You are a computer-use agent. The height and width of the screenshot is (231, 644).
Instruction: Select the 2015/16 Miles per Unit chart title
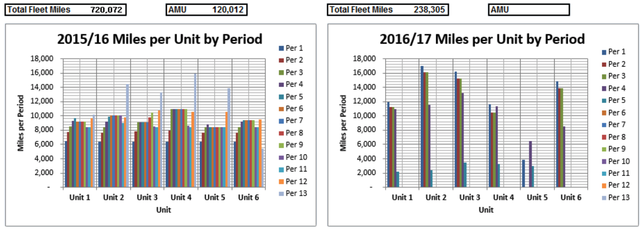click(x=159, y=39)
